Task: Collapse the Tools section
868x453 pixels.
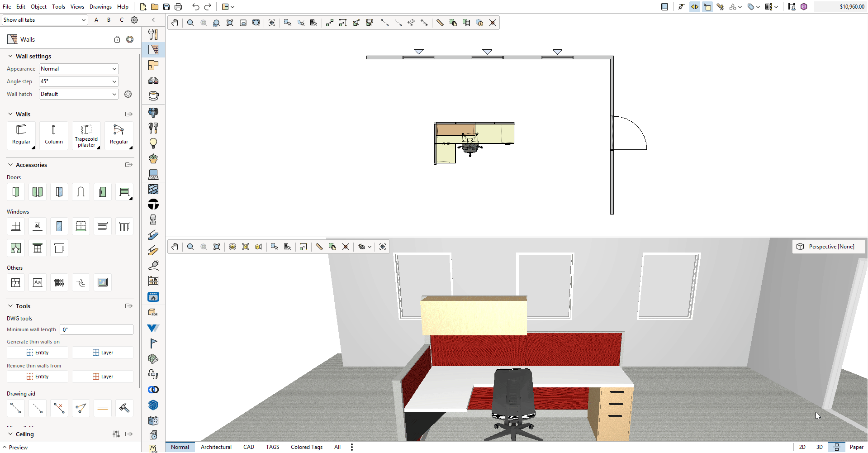Action: [x=10, y=306]
